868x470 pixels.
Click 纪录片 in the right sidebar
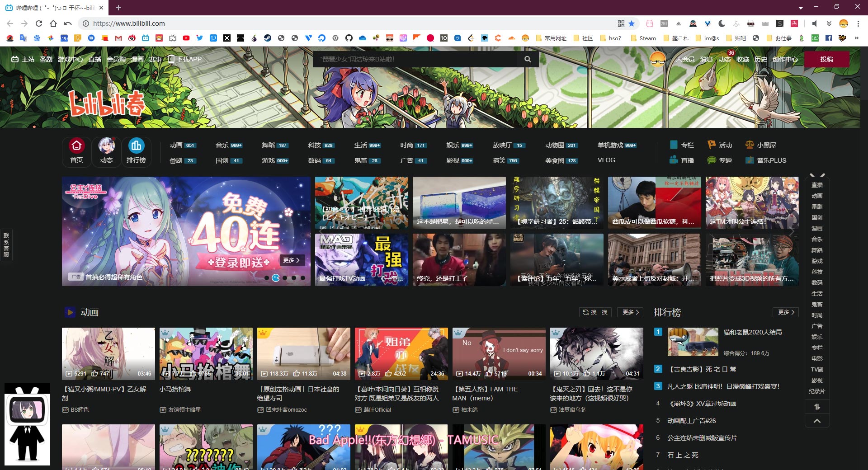pyautogui.click(x=817, y=391)
